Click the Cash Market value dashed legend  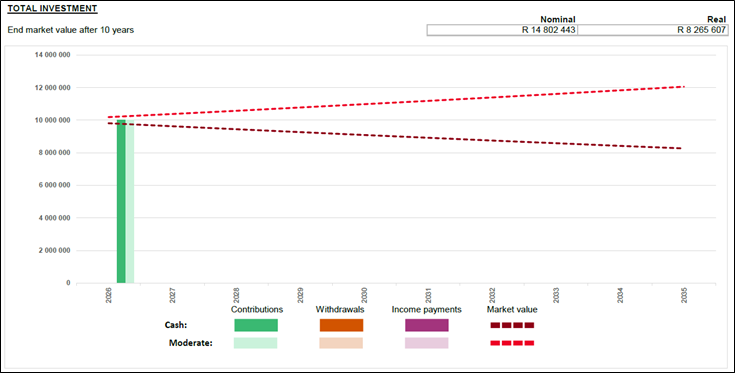(x=512, y=325)
